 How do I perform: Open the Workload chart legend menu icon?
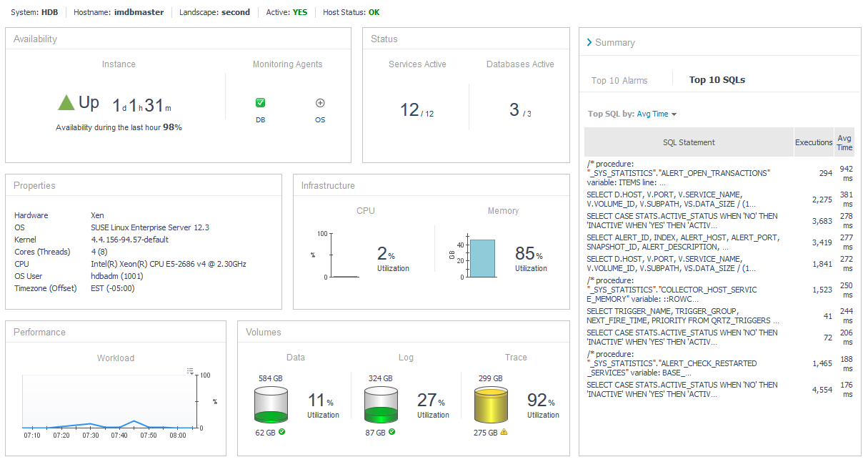[x=190, y=370]
